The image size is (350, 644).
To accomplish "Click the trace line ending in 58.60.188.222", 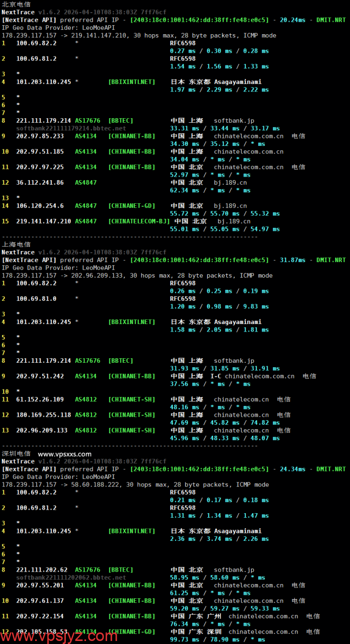I will click(x=135, y=485).
